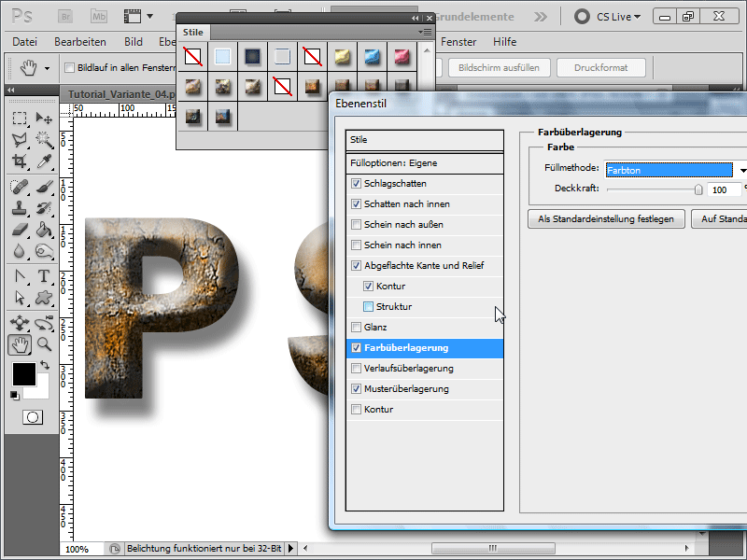Select the Zoom tool
The image size is (747, 560).
[x=44, y=344]
